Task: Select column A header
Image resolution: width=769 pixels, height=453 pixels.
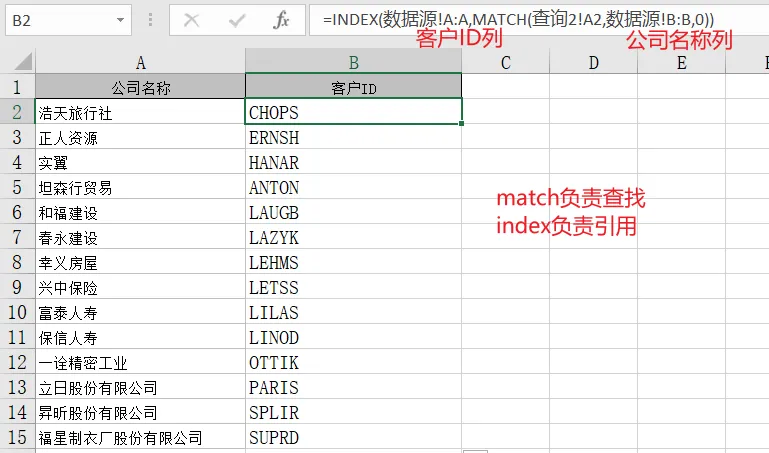Action: [x=140, y=63]
